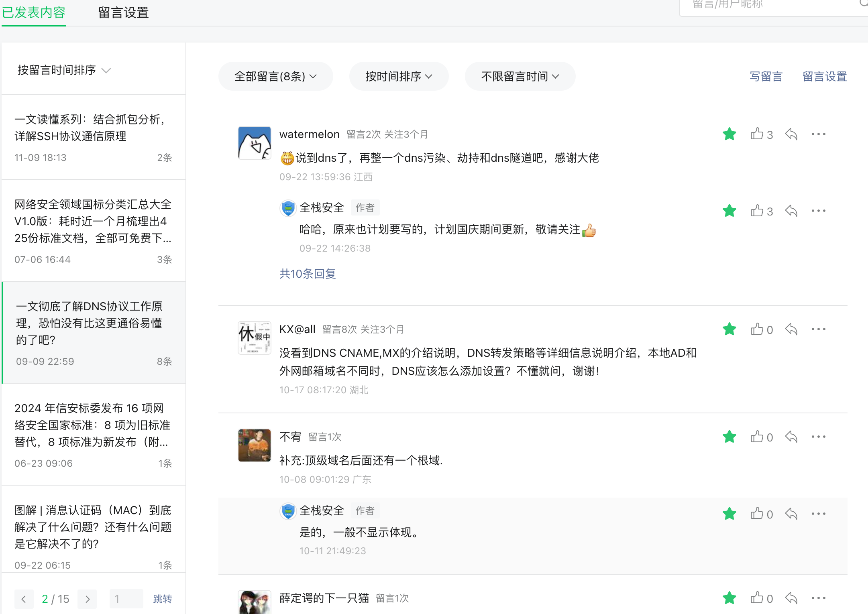Viewport: 868px width, 614px height.
Task: Go to next page of article list
Action: pos(88,599)
